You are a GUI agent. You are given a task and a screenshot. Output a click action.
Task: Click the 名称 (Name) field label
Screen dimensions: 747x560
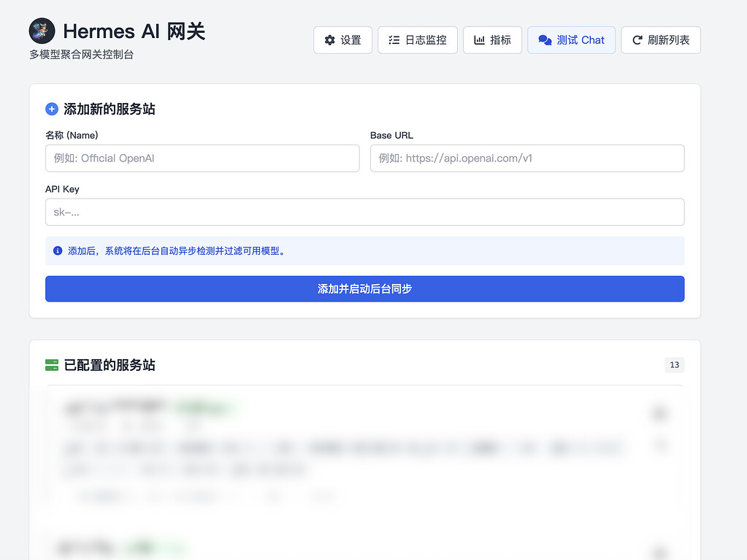click(x=72, y=135)
